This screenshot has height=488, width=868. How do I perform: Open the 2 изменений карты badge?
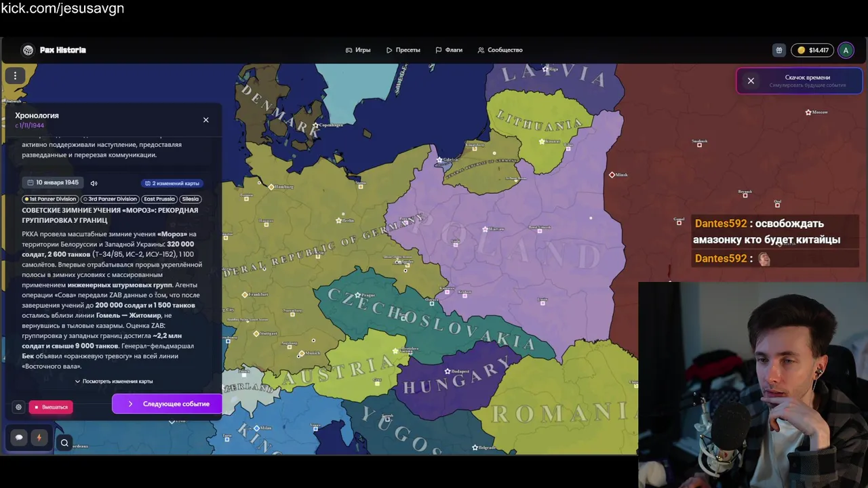click(x=172, y=183)
